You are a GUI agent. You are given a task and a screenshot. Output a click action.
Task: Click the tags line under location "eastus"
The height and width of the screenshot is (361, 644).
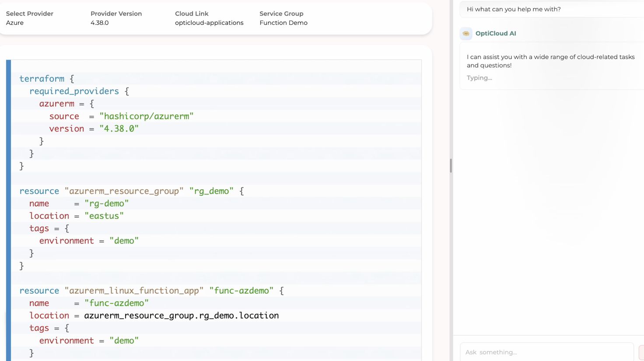click(49, 228)
